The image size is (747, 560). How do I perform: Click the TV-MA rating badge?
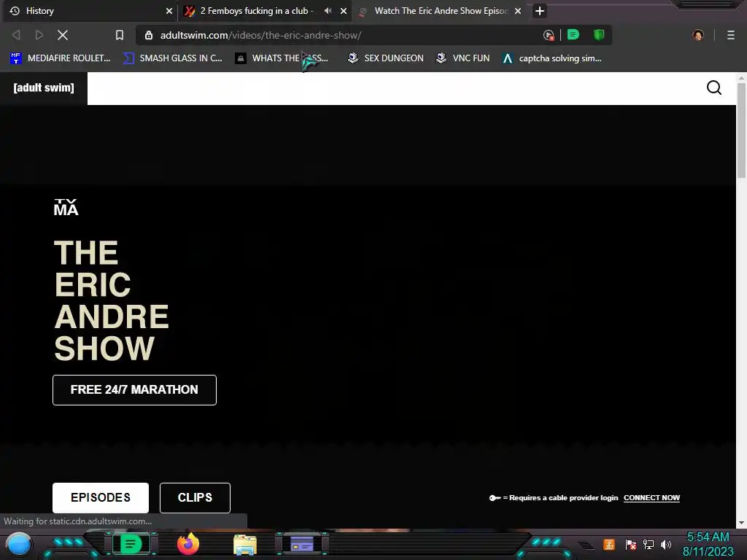(66, 208)
